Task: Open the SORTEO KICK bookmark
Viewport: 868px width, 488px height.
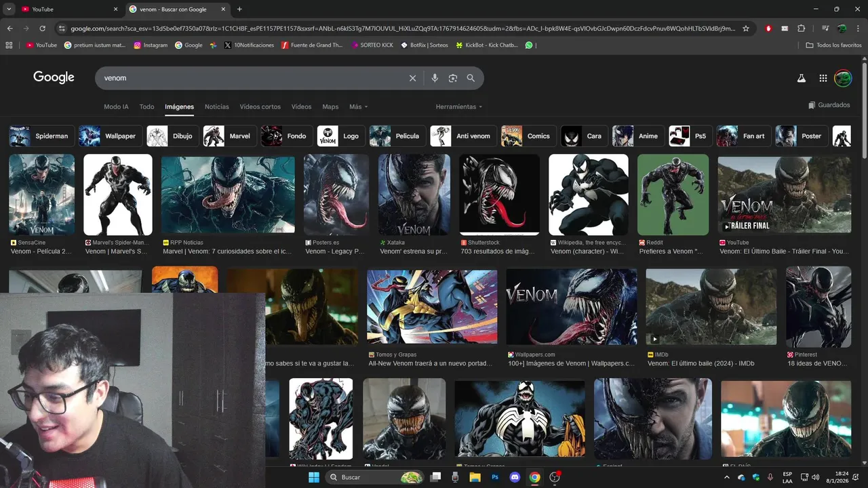Action: tap(372, 45)
